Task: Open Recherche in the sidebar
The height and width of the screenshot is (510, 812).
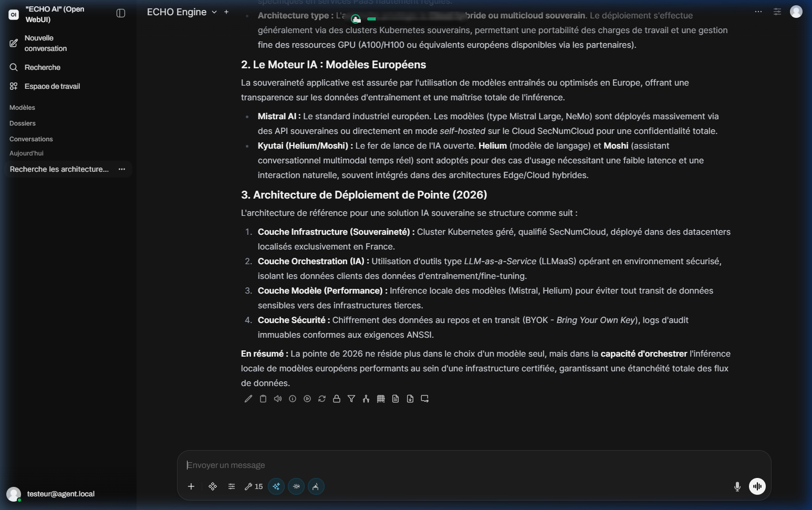Action: 68,67
